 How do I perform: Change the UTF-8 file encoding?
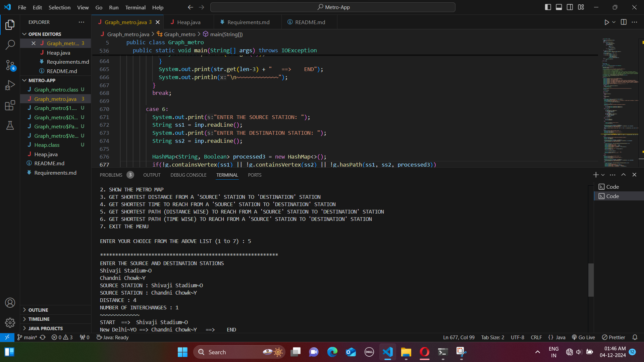pyautogui.click(x=517, y=337)
